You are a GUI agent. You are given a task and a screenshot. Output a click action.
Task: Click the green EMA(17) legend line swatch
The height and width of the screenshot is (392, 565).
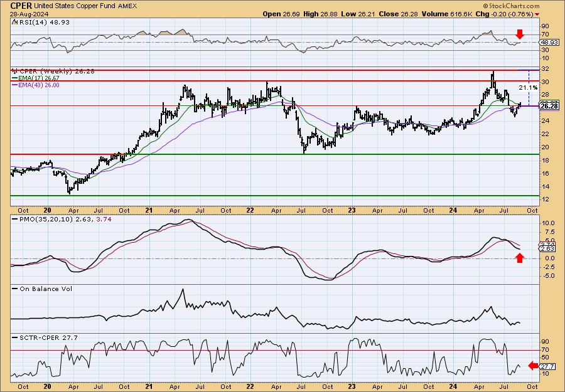(15, 78)
